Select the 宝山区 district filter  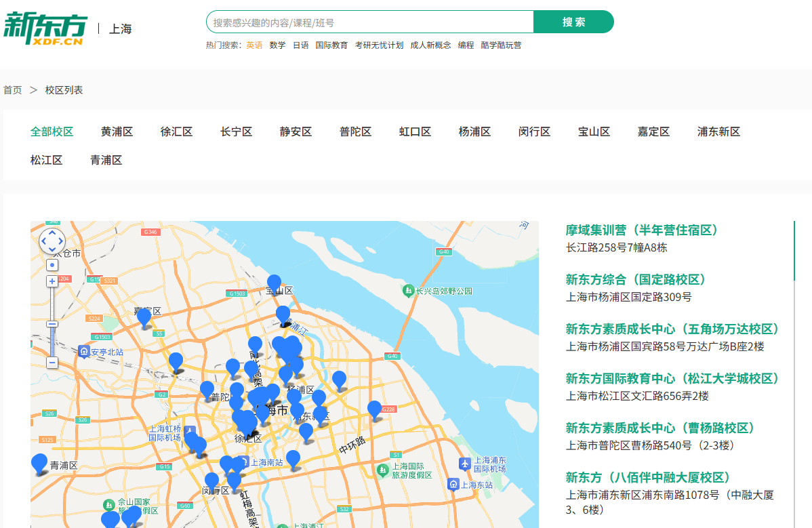(x=594, y=131)
